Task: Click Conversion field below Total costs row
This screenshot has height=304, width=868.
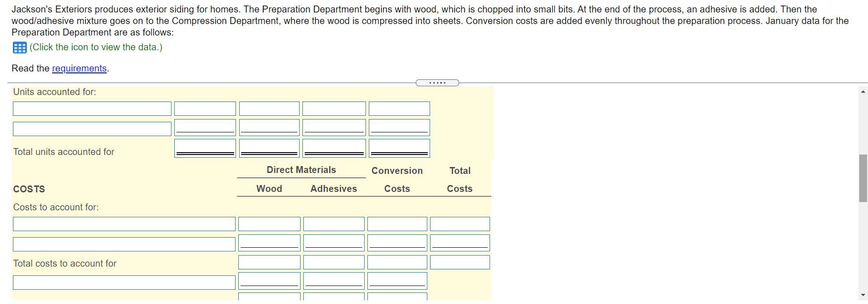Action: pyautogui.click(x=397, y=281)
